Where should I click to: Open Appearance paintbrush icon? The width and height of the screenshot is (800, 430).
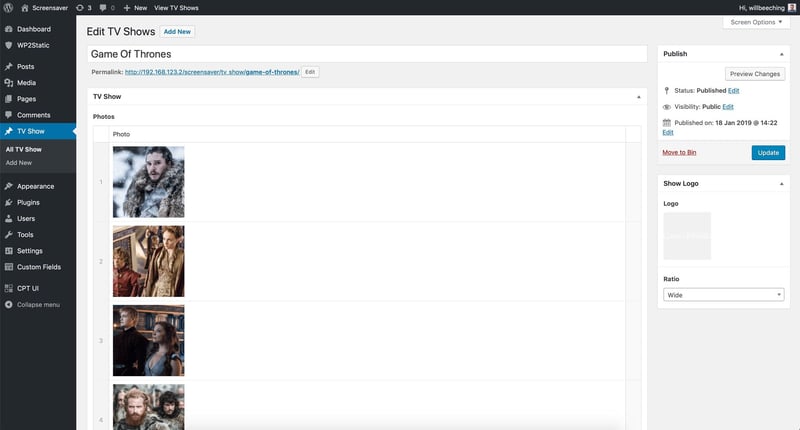[8, 186]
